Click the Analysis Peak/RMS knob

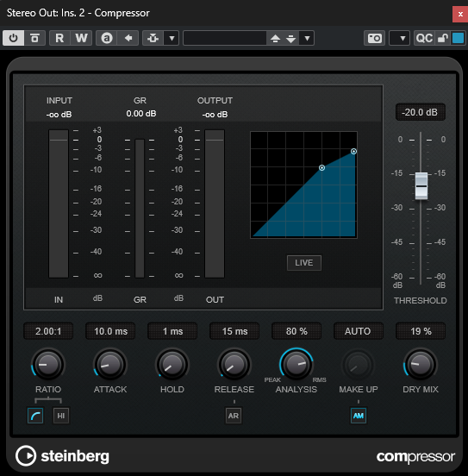(x=296, y=364)
